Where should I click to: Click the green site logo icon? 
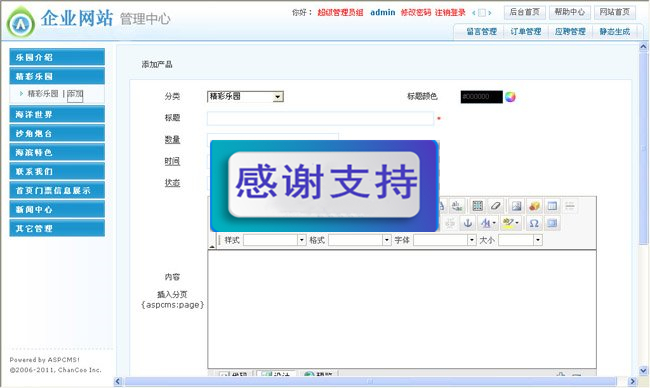click(x=21, y=23)
